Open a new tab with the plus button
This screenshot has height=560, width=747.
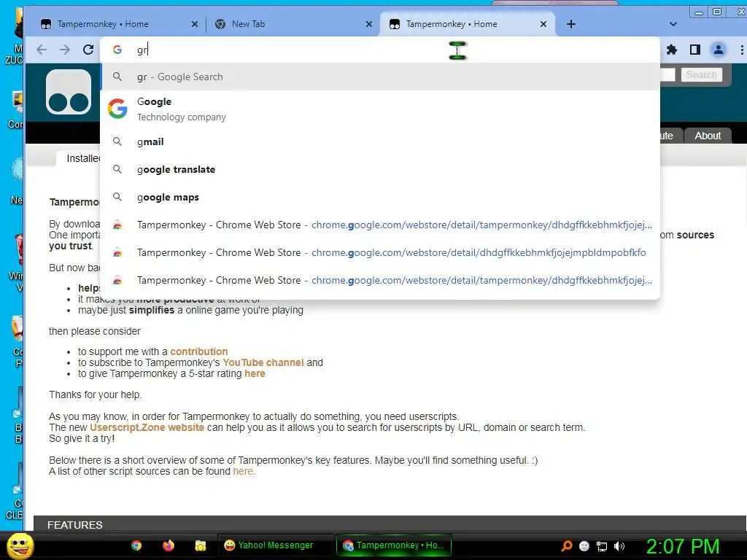(x=571, y=24)
